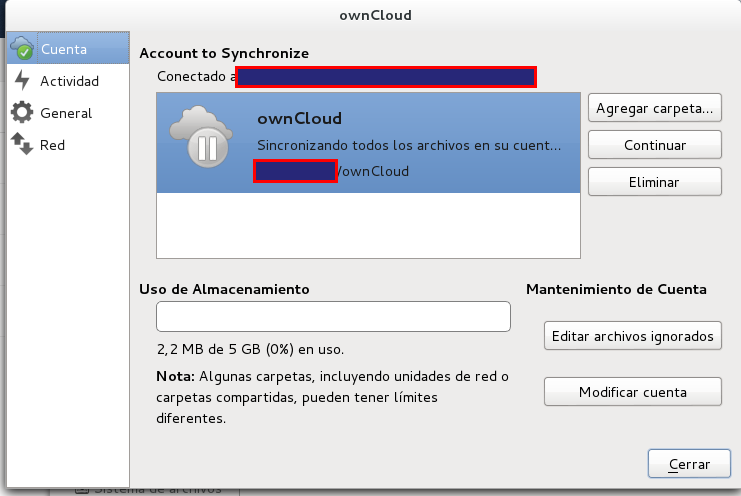This screenshot has height=496, width=741.
Task: Click the storage usage progress bar
Action: tap(333, 316)
